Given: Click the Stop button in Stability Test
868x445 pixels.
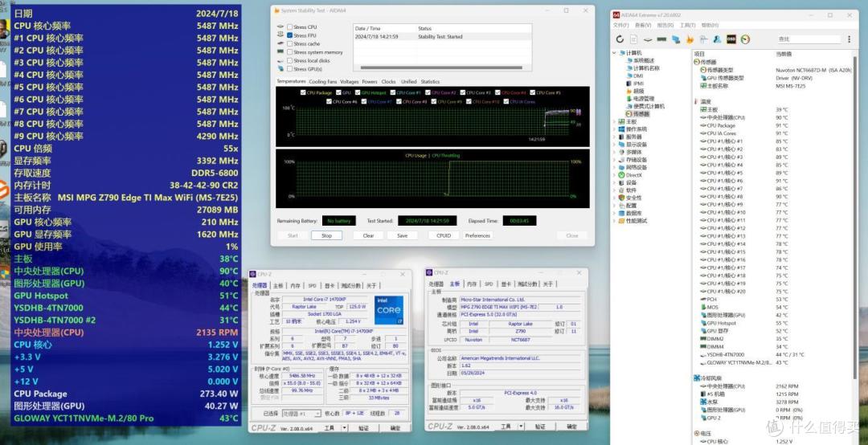Looking at the screenshot, I should click(326, 236).
